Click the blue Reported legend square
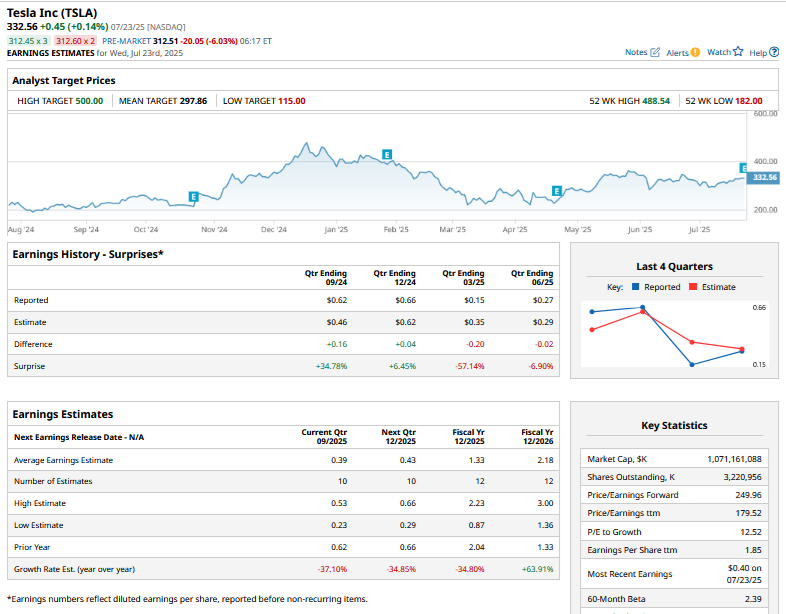Viewport: 786px width, 614px height. (636, 287)
